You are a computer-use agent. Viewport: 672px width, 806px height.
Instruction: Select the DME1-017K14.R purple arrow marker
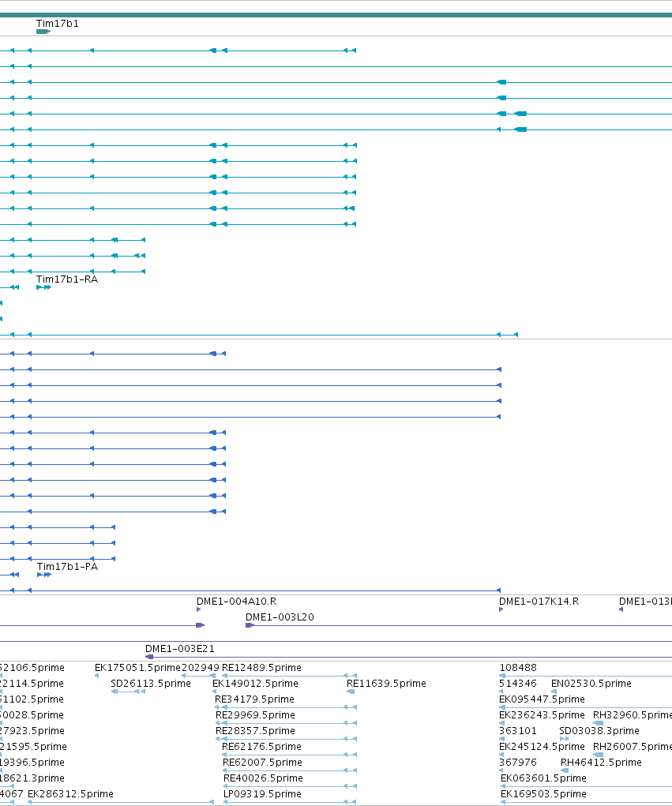pyautogui.click(x=501, y=609)
